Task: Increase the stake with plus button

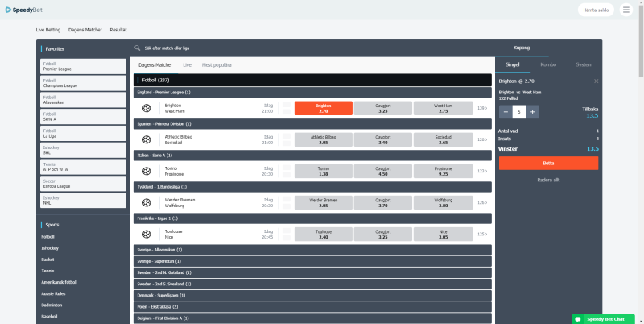Action: point(533,112)
